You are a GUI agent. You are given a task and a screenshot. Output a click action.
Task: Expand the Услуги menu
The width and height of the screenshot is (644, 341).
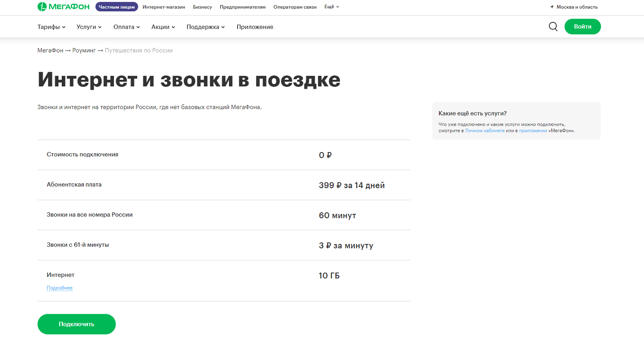click(89, 27)
